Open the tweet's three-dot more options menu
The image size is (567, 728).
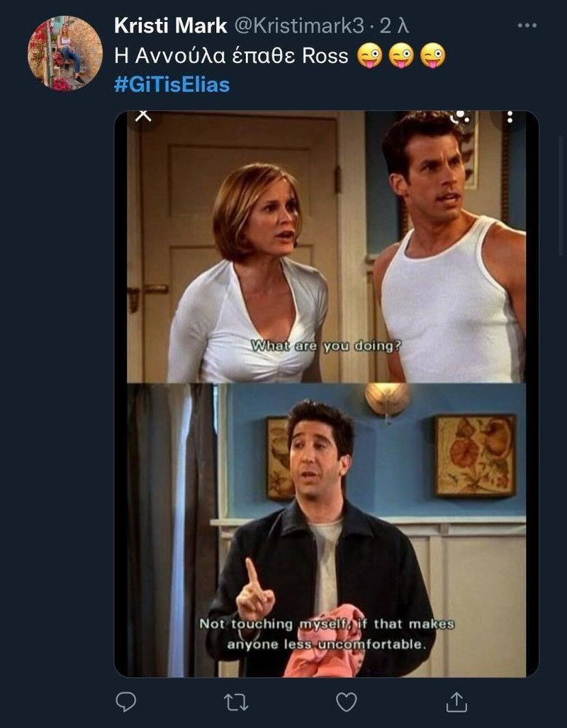(x=527, y=25)
